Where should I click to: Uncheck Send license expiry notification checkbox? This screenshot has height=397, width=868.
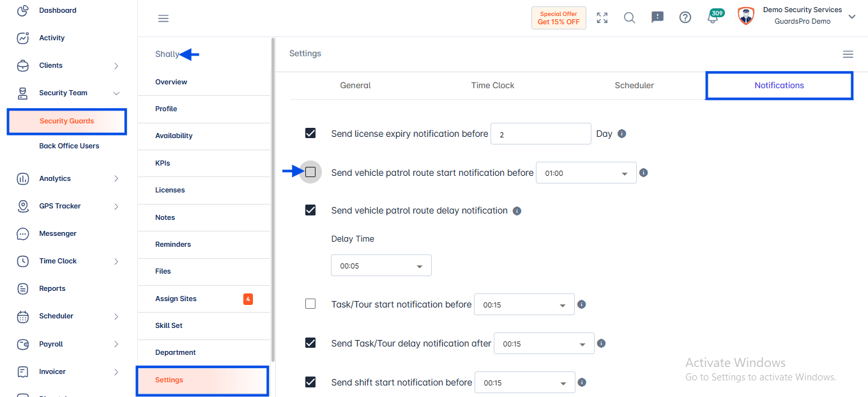tap(310, 133)
